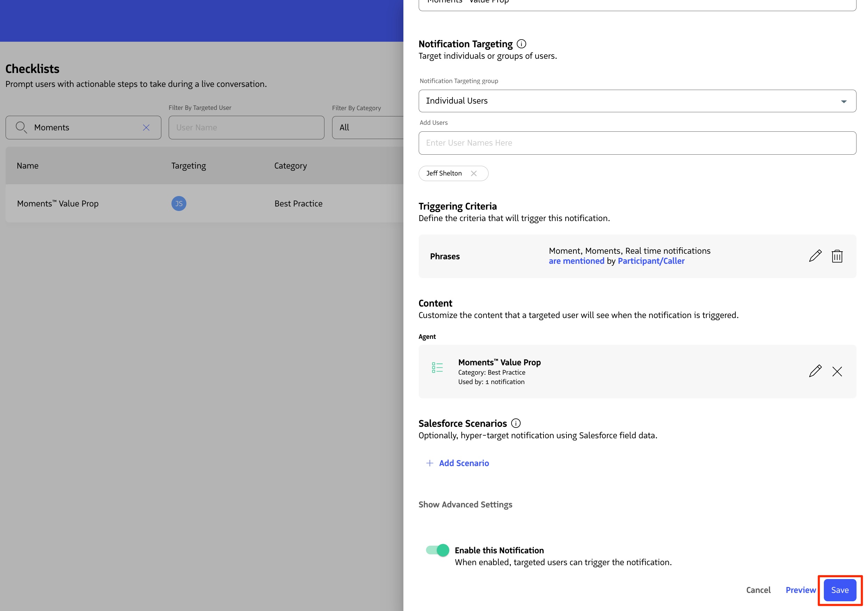Remove Jeff Shelton user chip

474,173
